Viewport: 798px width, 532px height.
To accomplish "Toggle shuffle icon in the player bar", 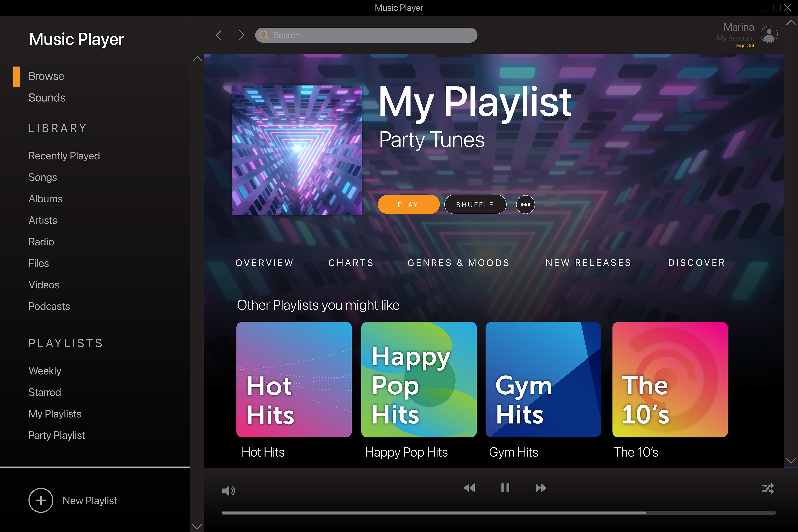I will click(x=768, y=489).
